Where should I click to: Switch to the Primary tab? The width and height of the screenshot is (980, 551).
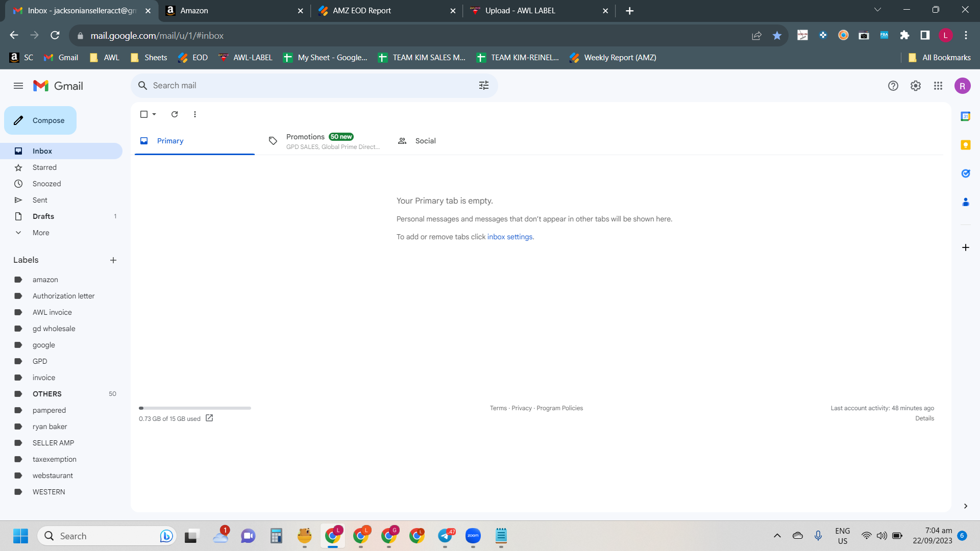pyautogui.click(x=194, y=141)
